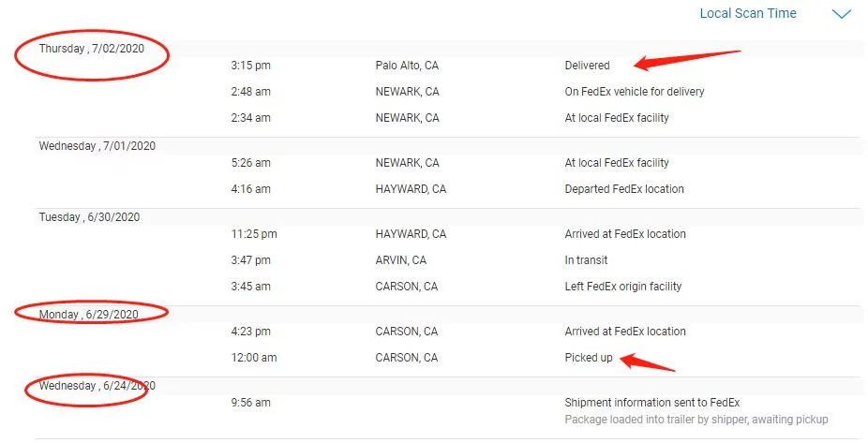Image resolution: width=868 pixels, height=443 pixels.
Task: Select the 11:25 pm HAYWARD scan time
Action: (x=254, y=234)
